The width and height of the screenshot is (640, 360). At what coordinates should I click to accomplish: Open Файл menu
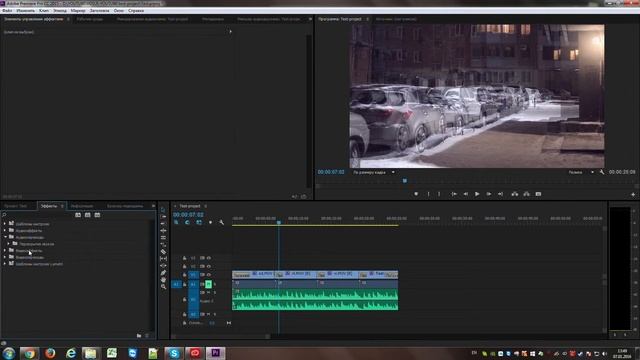click(7, 11)
